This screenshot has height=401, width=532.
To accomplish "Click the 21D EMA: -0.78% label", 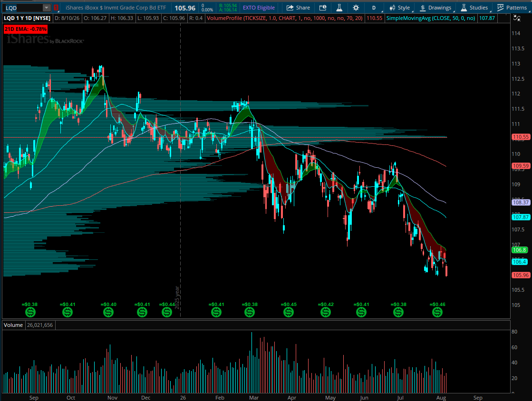I will tap(26, 29).
